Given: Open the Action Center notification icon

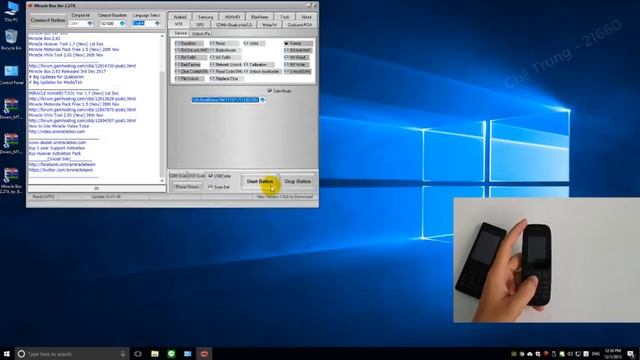Looking at the screenshot, I should pyautogui.click(x=631, y=353).
